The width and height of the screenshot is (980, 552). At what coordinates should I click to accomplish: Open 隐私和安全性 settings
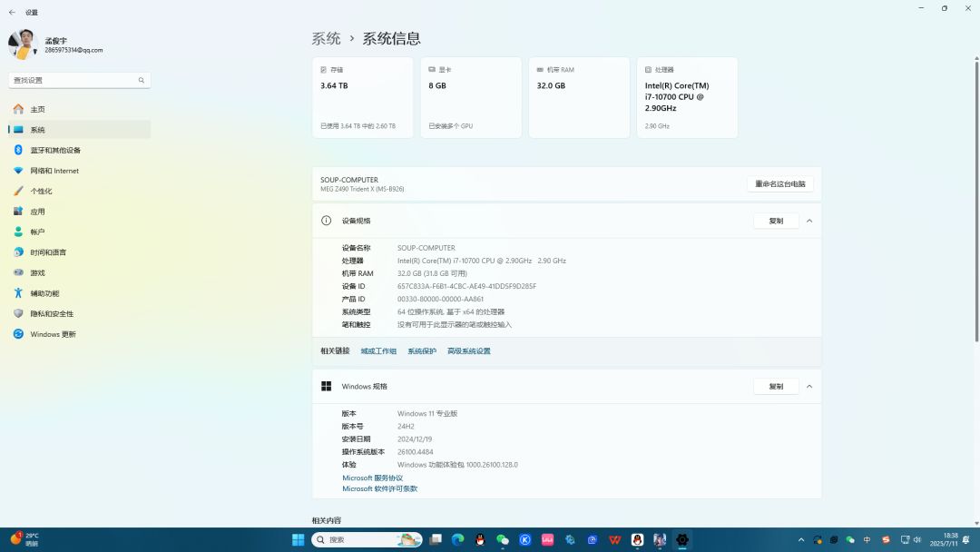point(79,314)
